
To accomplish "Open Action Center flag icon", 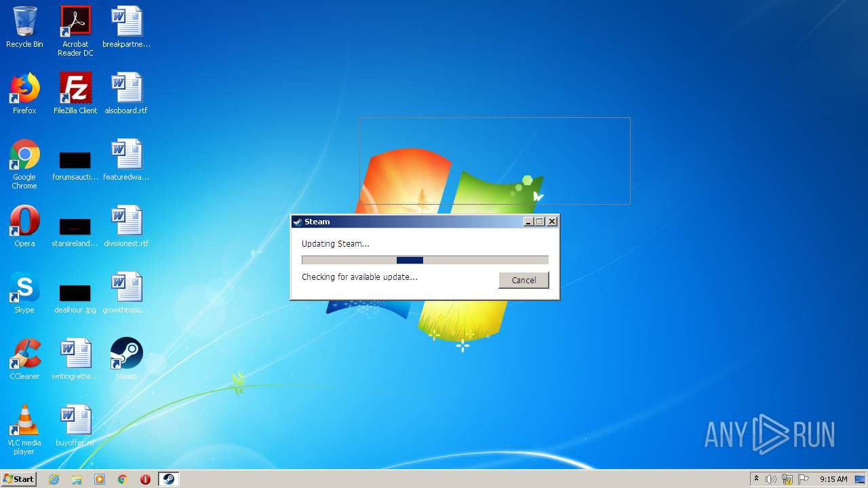I will (804, 479).
